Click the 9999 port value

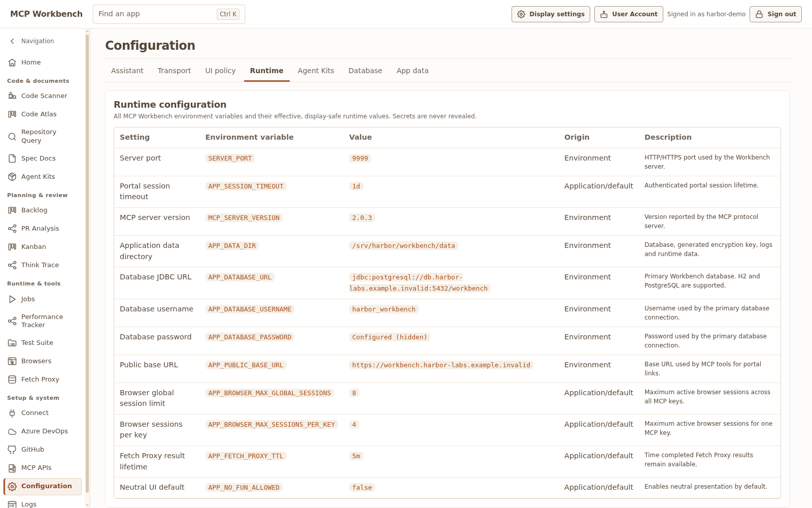(x=360, y=158)
